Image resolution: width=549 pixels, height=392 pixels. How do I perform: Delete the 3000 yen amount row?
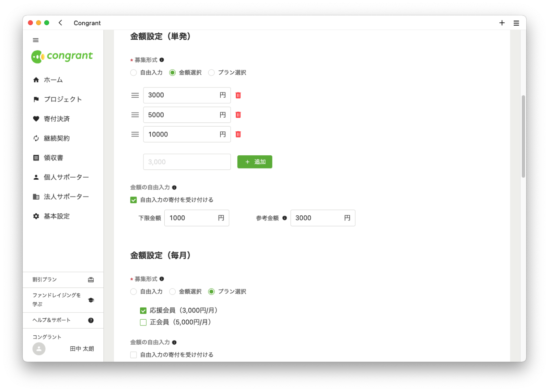point(238,95)
